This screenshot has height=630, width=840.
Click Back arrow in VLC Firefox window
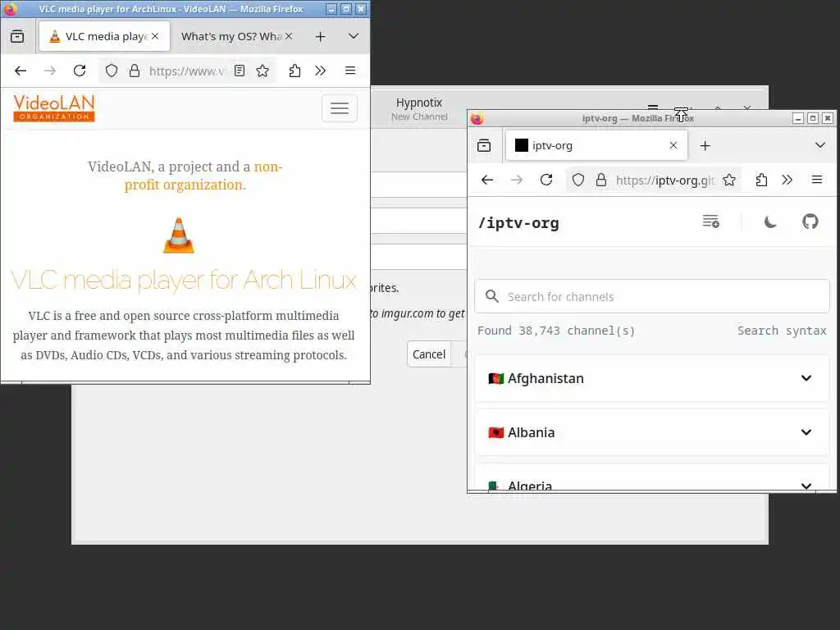pos(21,71)
